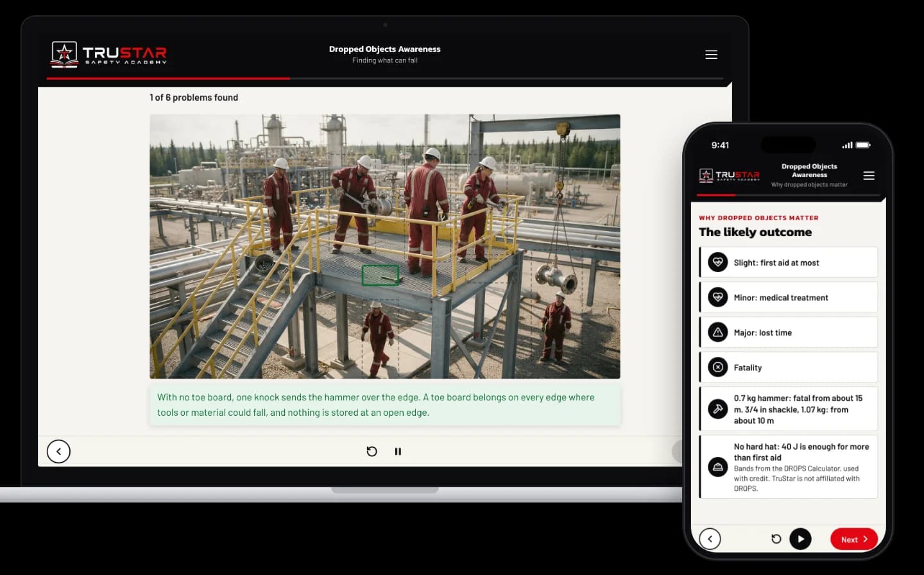Viewport: 924px width, 575px height.
Task: Restart the laptop lesson with the replay icon
Action: tap(372, 451)
